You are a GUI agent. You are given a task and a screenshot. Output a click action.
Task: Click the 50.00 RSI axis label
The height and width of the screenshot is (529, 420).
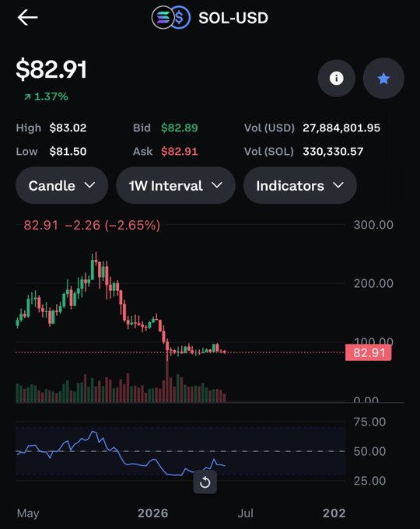(369, 451)
